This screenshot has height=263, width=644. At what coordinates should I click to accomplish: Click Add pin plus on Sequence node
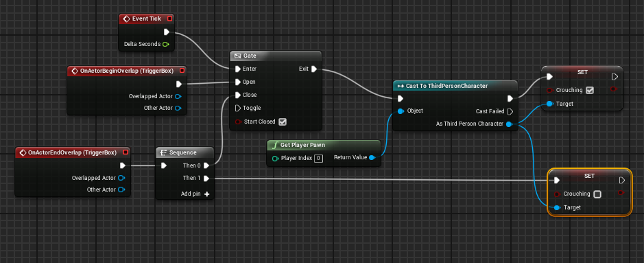click(x=207, y=194)
